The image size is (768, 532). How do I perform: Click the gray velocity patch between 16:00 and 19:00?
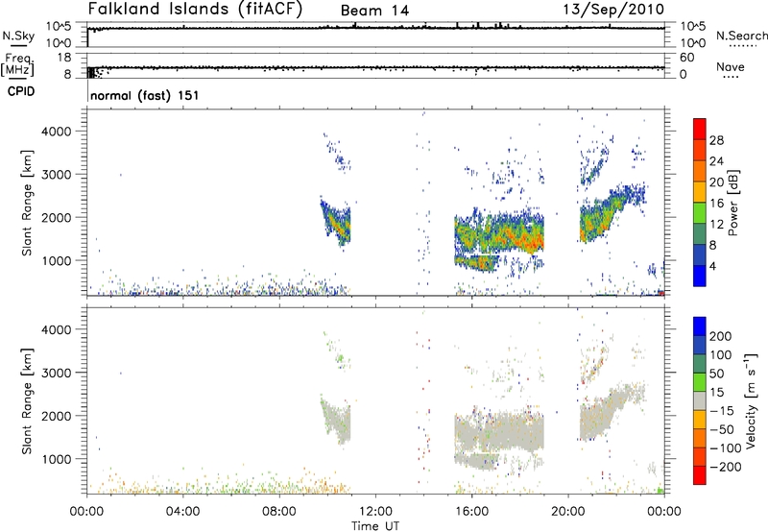click(x=499, y=433)
